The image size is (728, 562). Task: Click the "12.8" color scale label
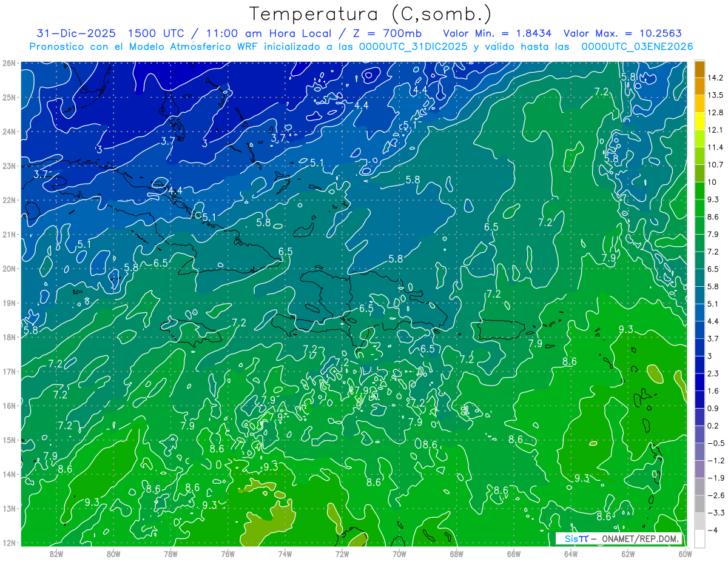coord(716,113)
